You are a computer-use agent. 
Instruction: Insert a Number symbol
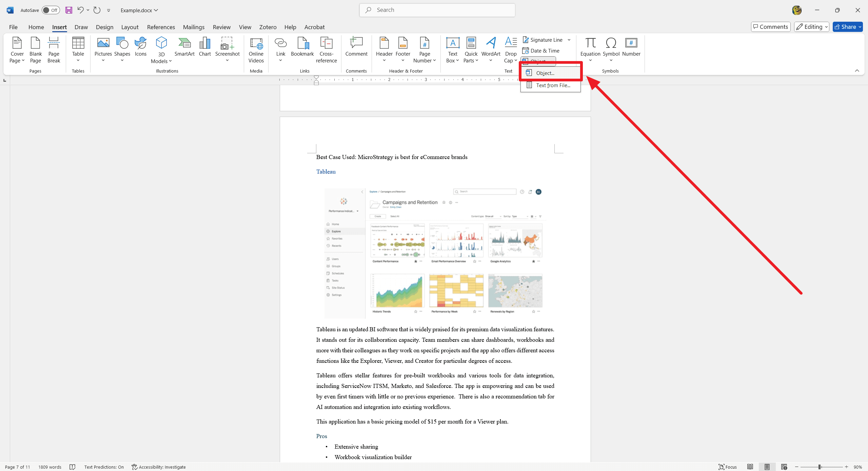click(x=631, y=47)
